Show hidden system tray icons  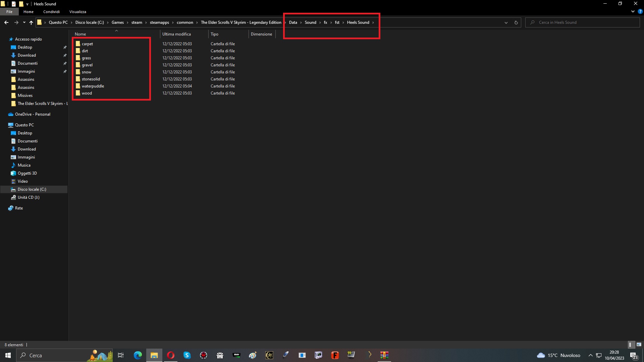(590, 355)
